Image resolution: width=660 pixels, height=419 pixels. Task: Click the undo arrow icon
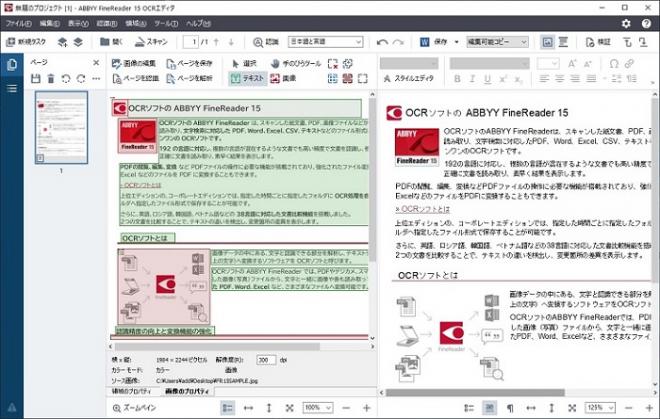pos(382,42)
